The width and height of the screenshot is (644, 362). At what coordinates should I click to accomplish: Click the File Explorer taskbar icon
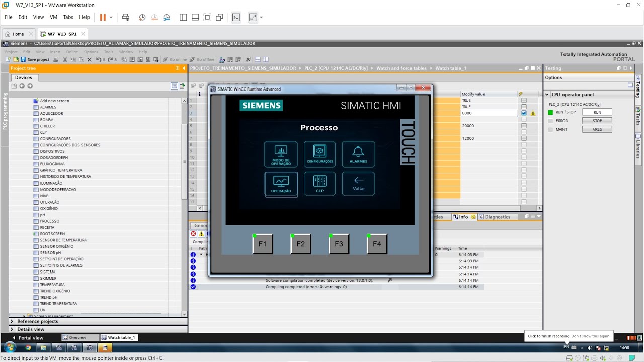click(x=43, y=347)
